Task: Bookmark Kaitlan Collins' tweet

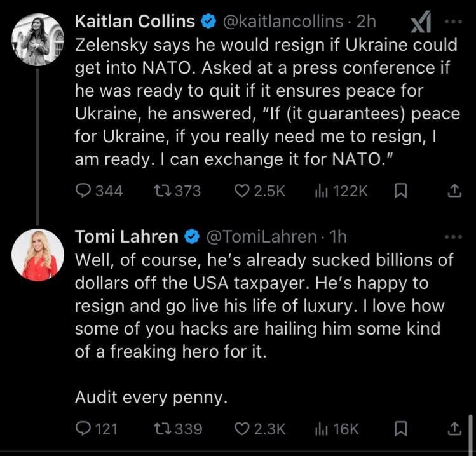Action: click(x=400, y=191)
